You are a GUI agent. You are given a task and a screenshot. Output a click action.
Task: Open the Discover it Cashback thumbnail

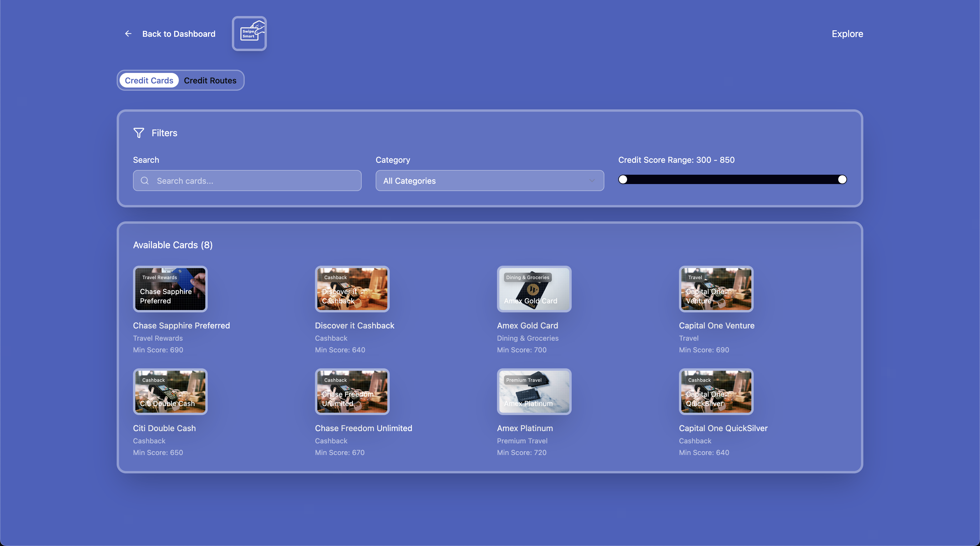click(x=352, y=289)
